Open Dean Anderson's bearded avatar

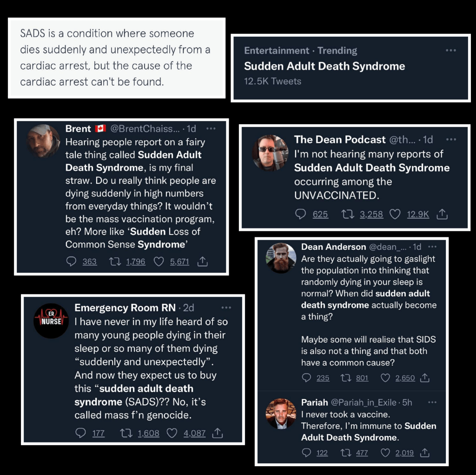click(x=281, y=258)
